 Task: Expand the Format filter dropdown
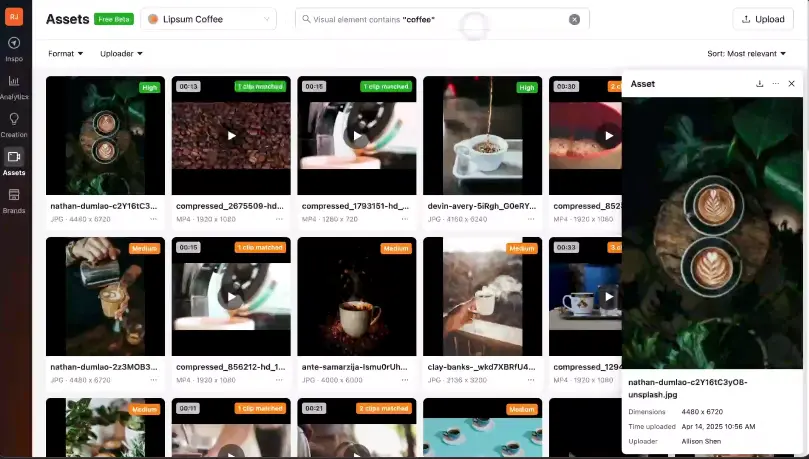(65, 54)
